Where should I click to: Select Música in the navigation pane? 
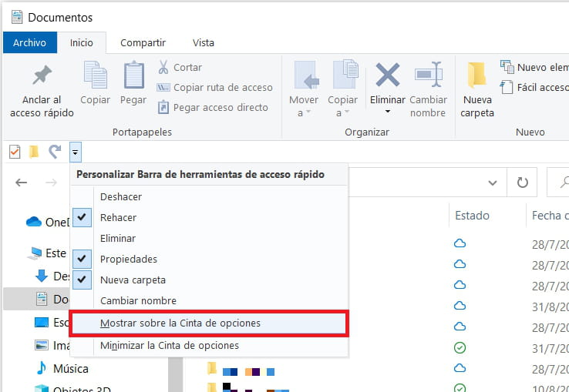point(70,369)
